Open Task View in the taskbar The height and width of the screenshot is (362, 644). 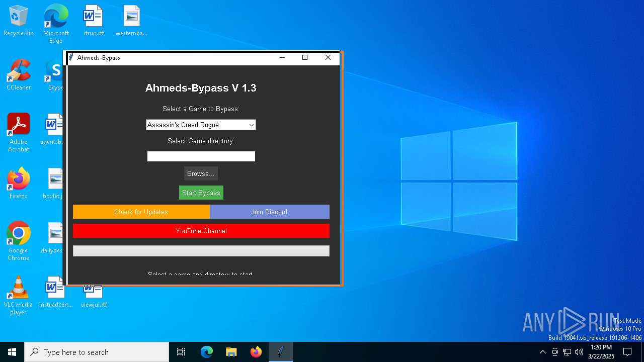(181, 352)
